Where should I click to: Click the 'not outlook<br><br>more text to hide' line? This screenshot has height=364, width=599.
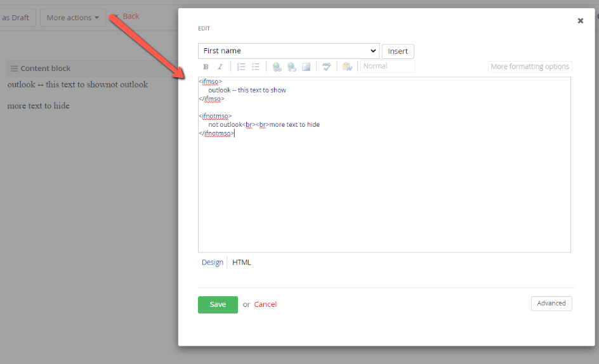(264, 124)
